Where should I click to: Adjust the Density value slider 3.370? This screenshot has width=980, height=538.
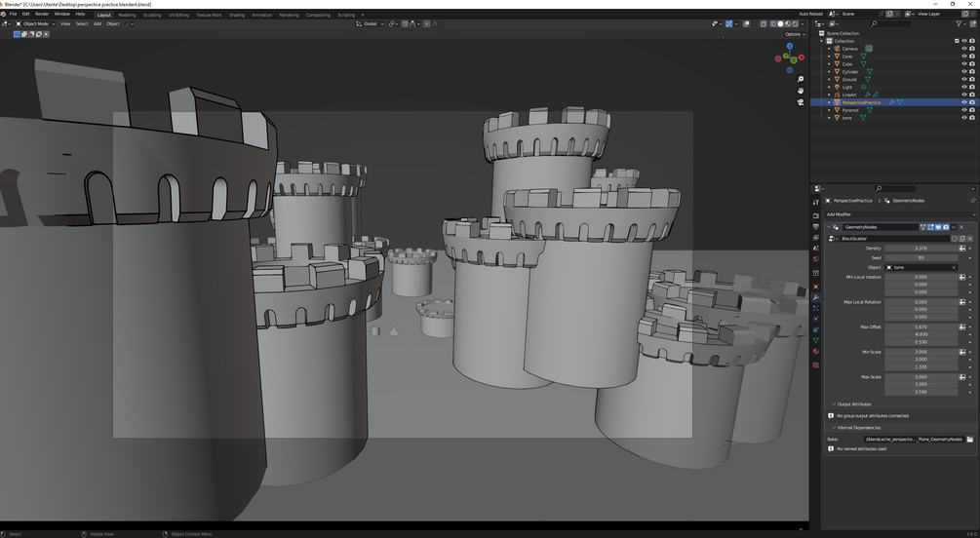[x=921, y=249]
